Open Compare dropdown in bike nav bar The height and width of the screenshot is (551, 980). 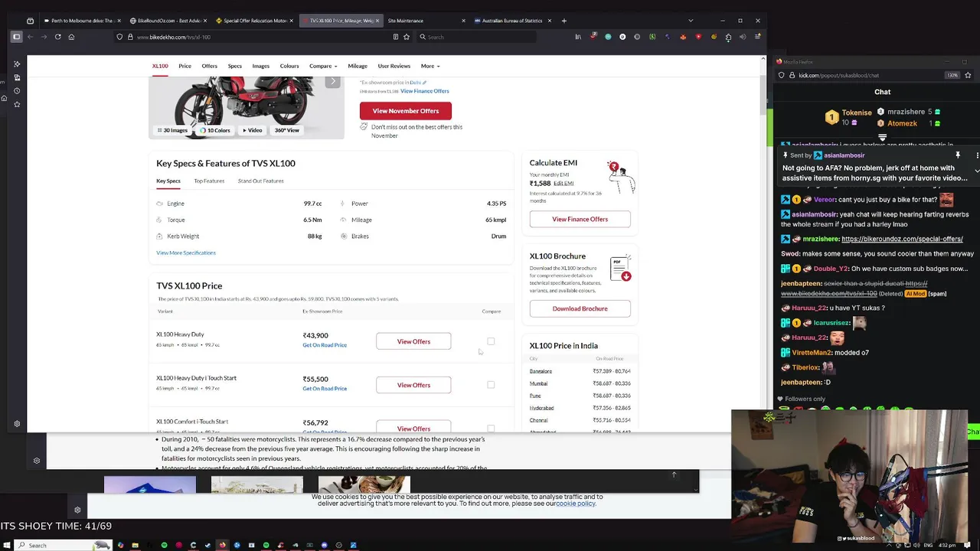click(323, 66)
